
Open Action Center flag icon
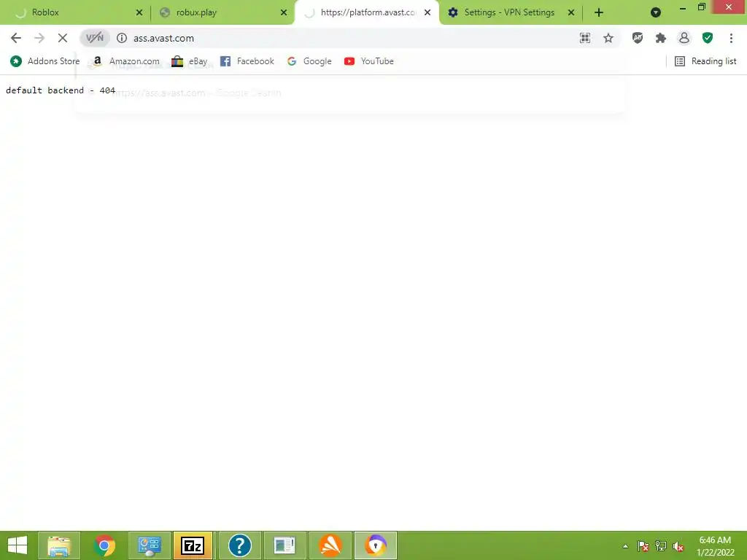point(643,546)
